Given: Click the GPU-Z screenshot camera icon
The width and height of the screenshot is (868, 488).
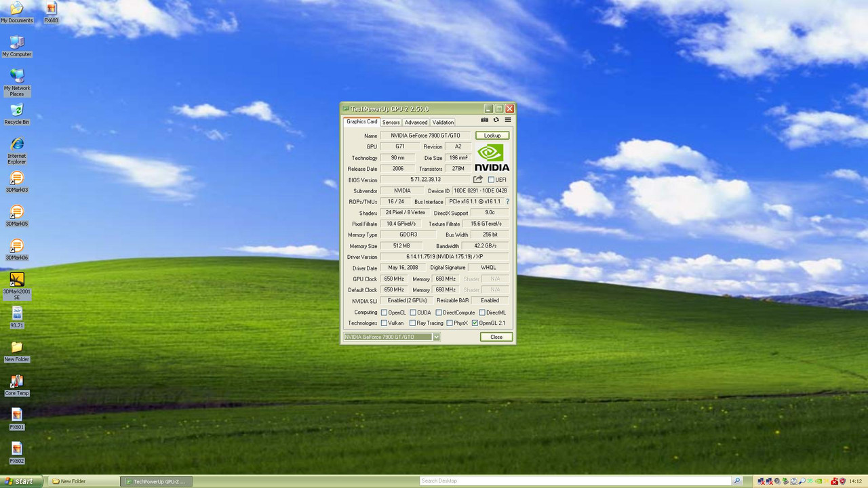Looking at the screenshot, I should point(484,120).
